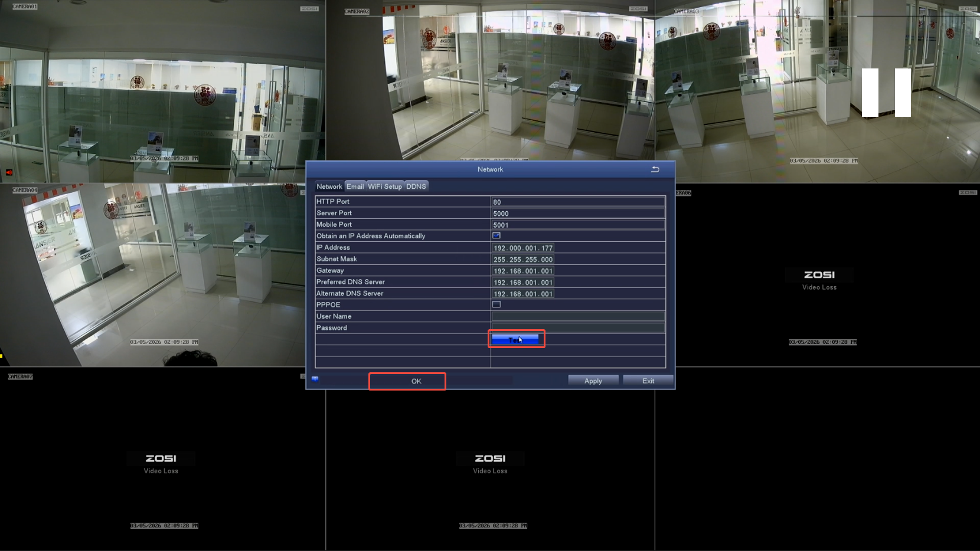Viewport: 980px width, 551px height.
Task: Click the ZOSI logo in Camera01 feed
Action: [309, 9]
